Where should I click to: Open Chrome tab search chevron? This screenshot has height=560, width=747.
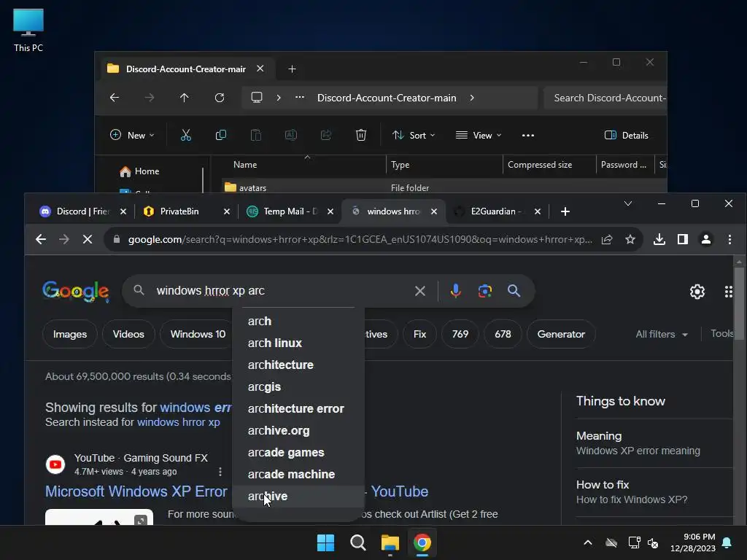628,204
